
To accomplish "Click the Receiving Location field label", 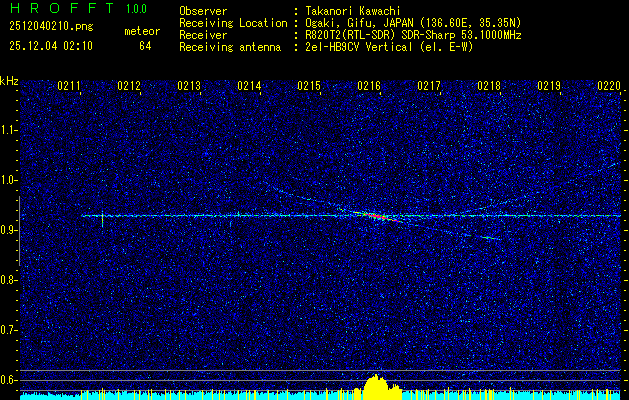I will point(233,23).
